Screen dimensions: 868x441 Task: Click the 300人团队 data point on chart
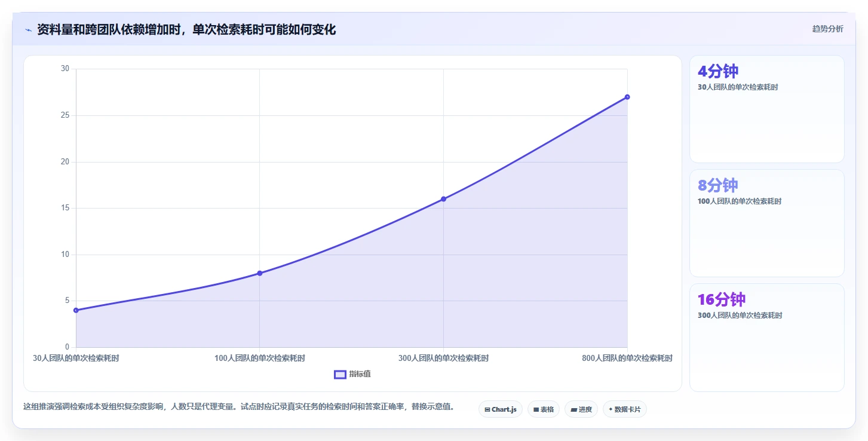coord(443,199)
